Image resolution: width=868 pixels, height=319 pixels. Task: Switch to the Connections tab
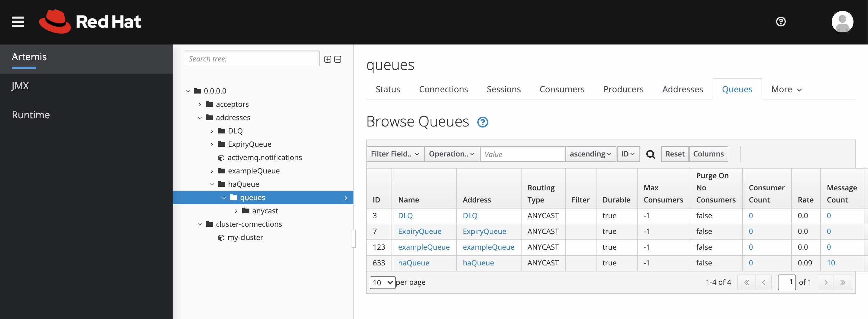point(444,89)
